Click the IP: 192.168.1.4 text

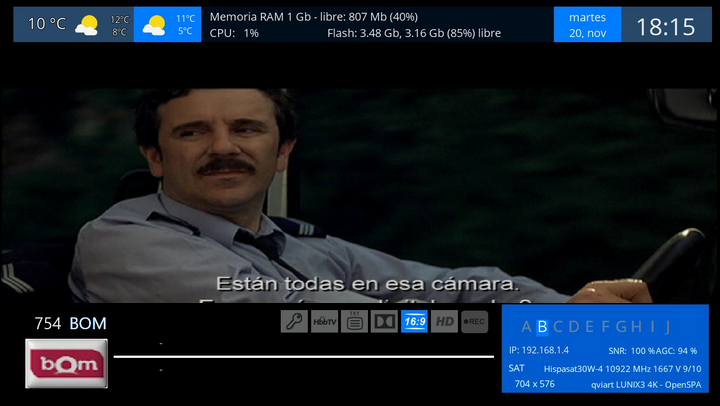[x=539, y=350]
